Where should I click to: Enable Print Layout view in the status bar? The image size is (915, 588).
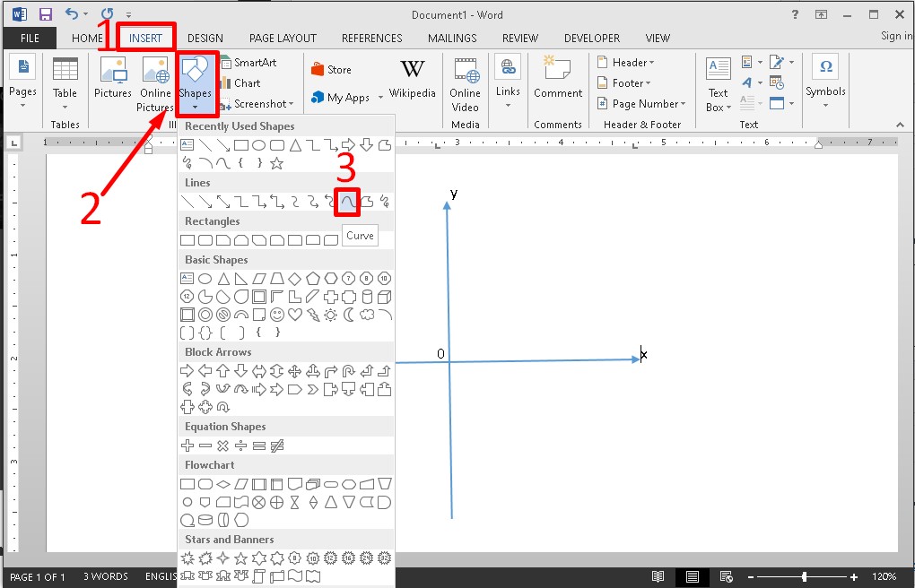pyautogui.click(x=692, y=576)
